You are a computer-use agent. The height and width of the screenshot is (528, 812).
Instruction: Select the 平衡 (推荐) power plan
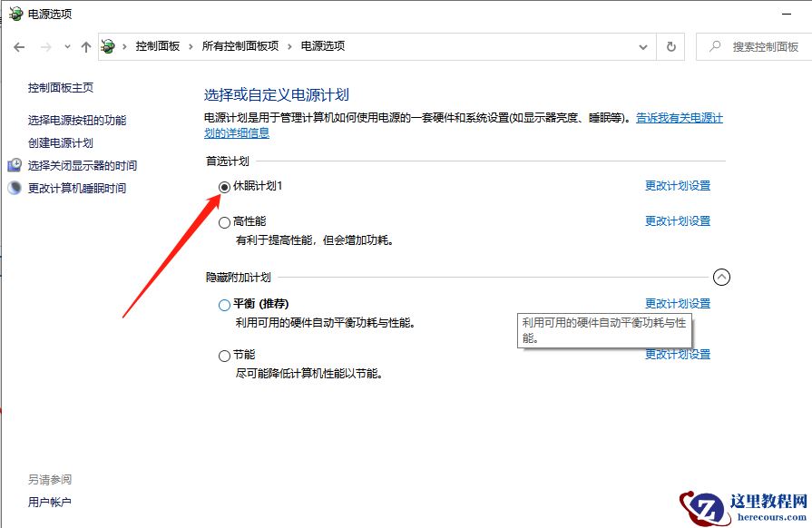224,304
